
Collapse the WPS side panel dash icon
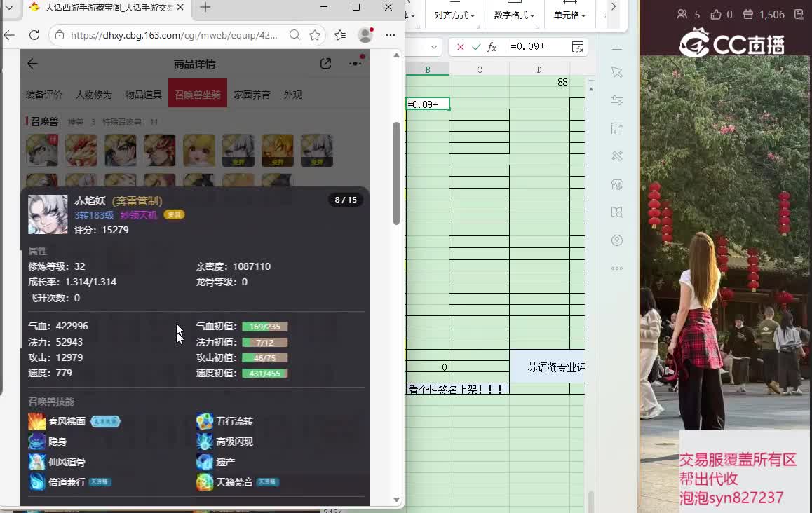tap(617, 49)
